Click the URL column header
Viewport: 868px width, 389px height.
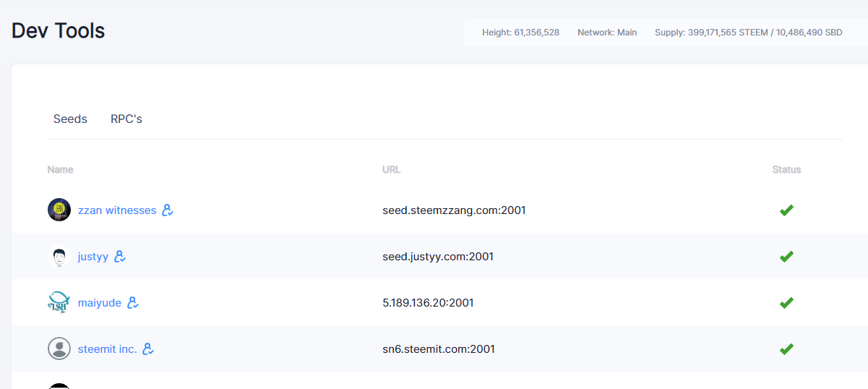(391, 170)
